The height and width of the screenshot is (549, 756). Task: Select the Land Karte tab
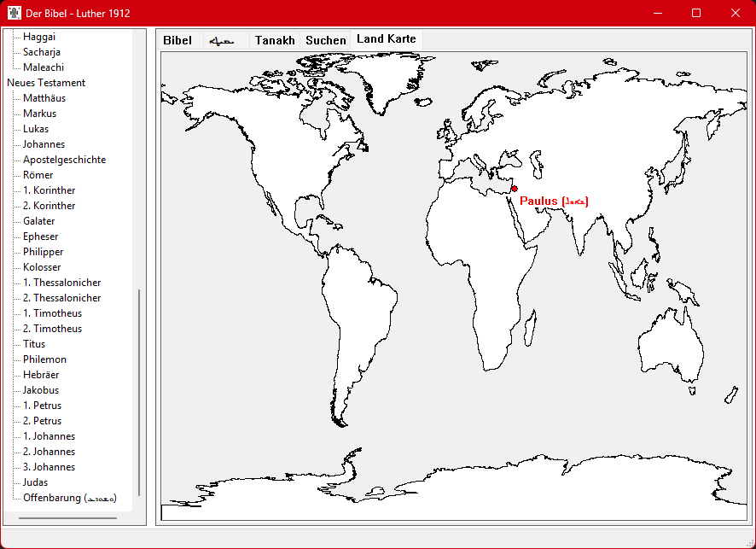[387, 39]
